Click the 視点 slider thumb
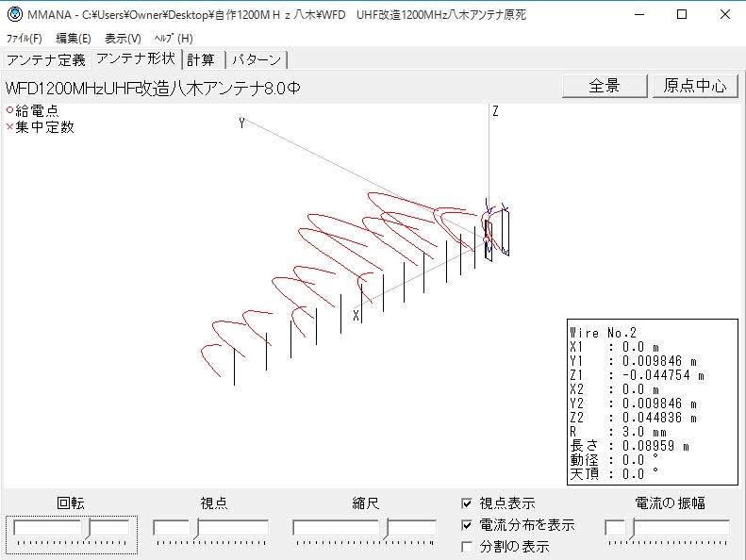 pos(194,528)
